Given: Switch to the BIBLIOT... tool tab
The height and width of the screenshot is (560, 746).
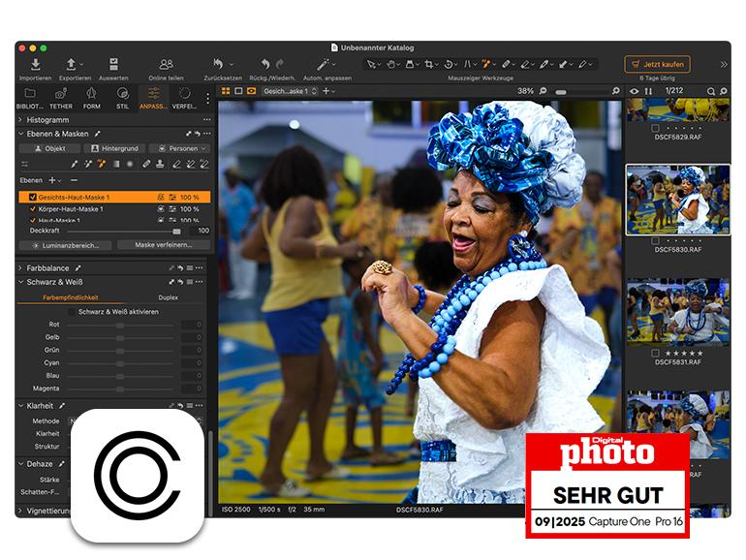Looking at the screenshot, I should click(x=29, y=99).
